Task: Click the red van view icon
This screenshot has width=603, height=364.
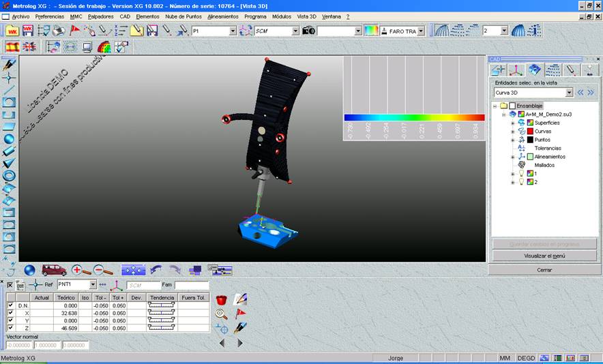Action: 54,270
